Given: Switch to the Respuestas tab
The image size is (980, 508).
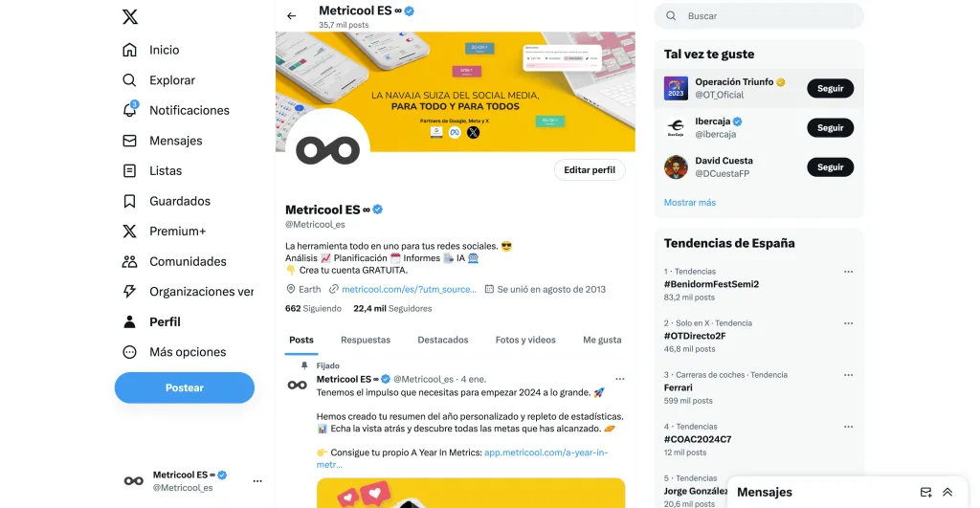Looking at the screenshot, I should tap(366, 340).
